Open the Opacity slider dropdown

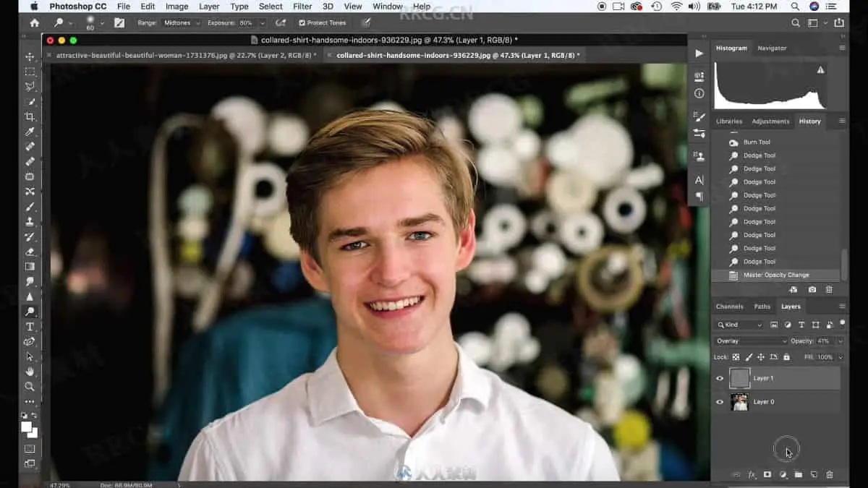[x=840, y=341]
